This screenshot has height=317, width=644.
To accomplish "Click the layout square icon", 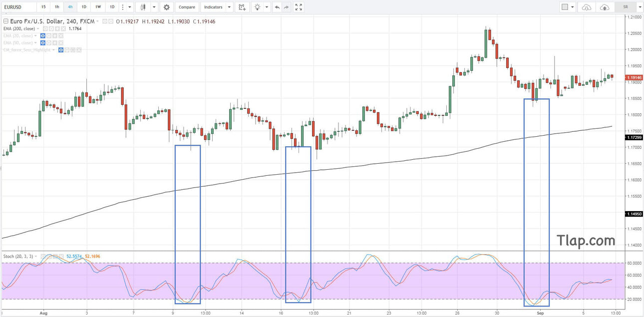I will pyautogui.click(x=565, y=7).
